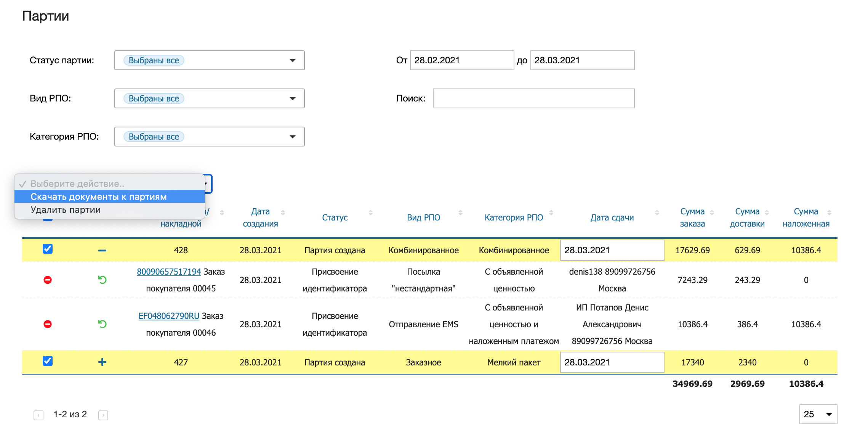This screenshot has width=868, height=444.
Task: Open page size dropdown showing 25
Action: (x=818, y=414)
